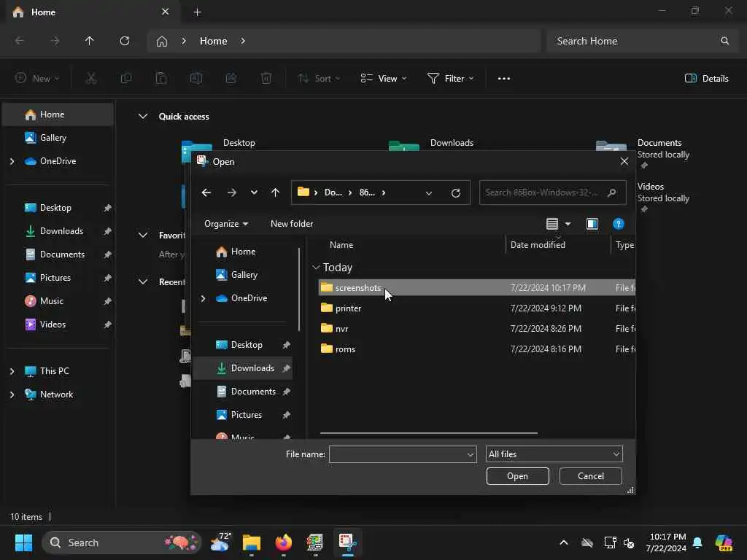747x560 pixels.
Task: Open Firefox from the taskbar
Action: point(284,542)
